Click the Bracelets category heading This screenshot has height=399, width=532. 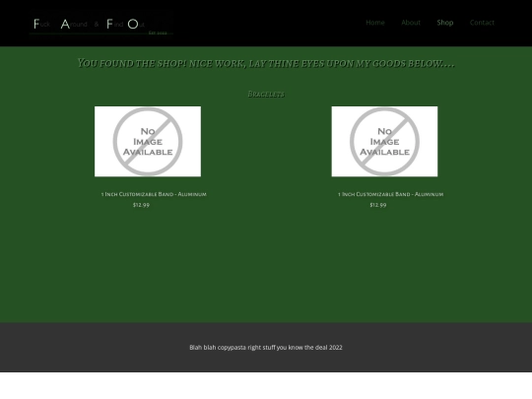click(266, 94)
